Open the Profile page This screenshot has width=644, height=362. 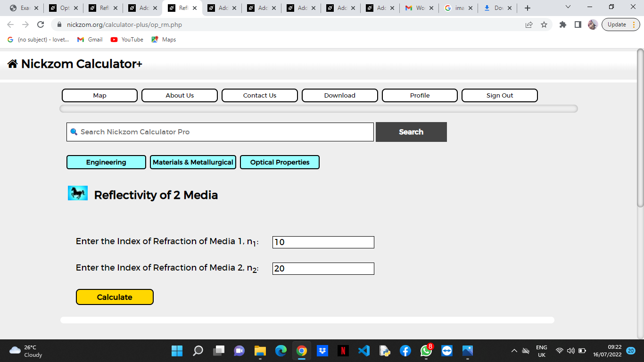pos(420,95)
